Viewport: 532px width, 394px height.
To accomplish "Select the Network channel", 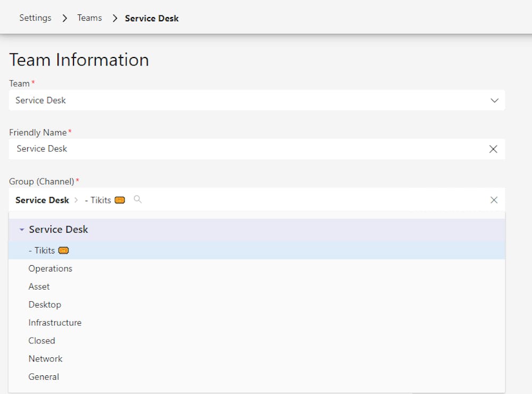I will click(x=46, y=359).
